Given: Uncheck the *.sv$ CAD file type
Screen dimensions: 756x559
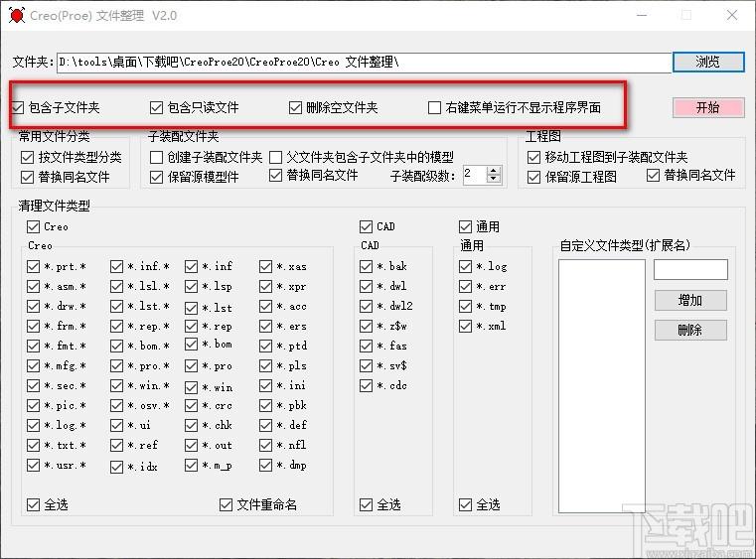Looking at the screenshot, I should tap(366, 365).
